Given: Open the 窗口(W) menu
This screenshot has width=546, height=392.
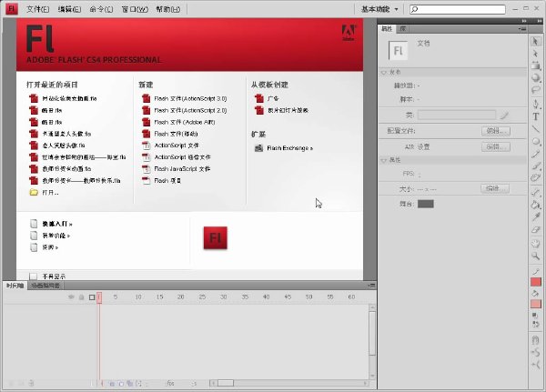Looking at the screenshot, I should coord(135,9).
